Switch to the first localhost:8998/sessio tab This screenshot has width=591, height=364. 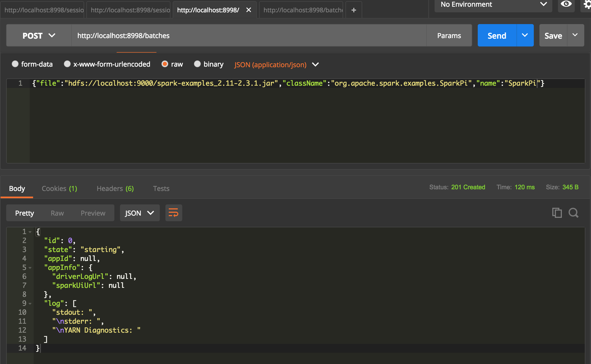point(42,10)
